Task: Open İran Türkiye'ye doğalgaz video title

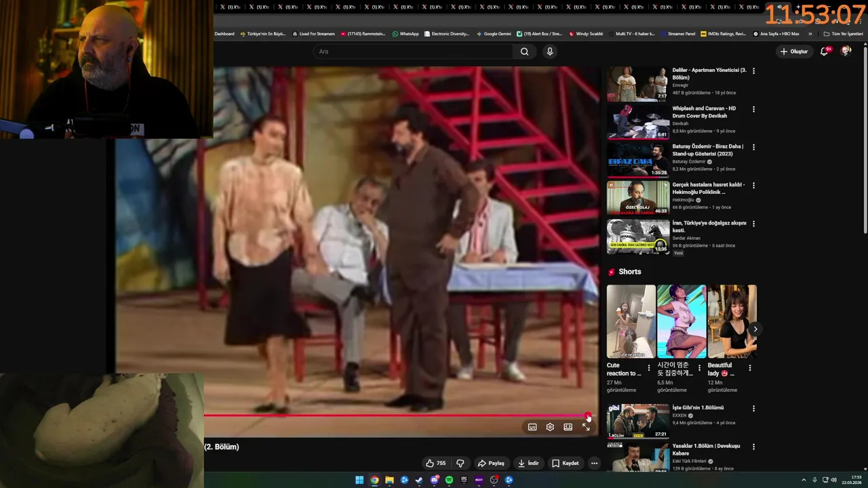Action: pyautogui.click(x=709, y=226)
